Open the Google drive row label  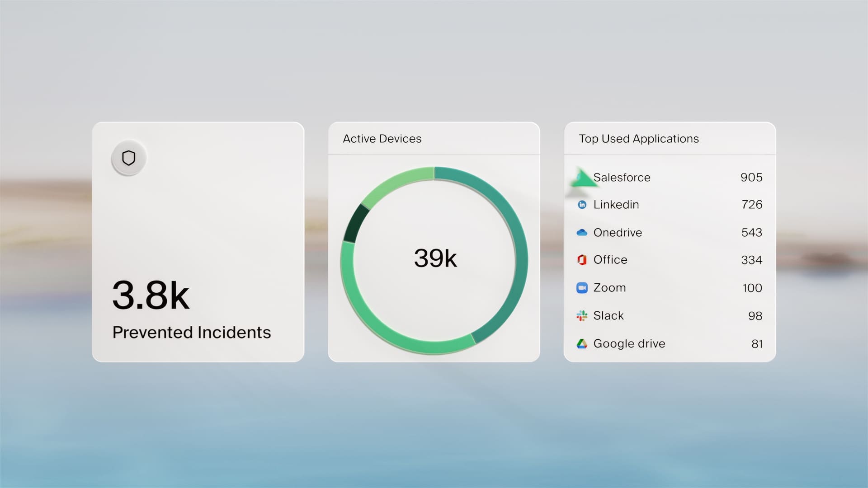tap(629, 344)
